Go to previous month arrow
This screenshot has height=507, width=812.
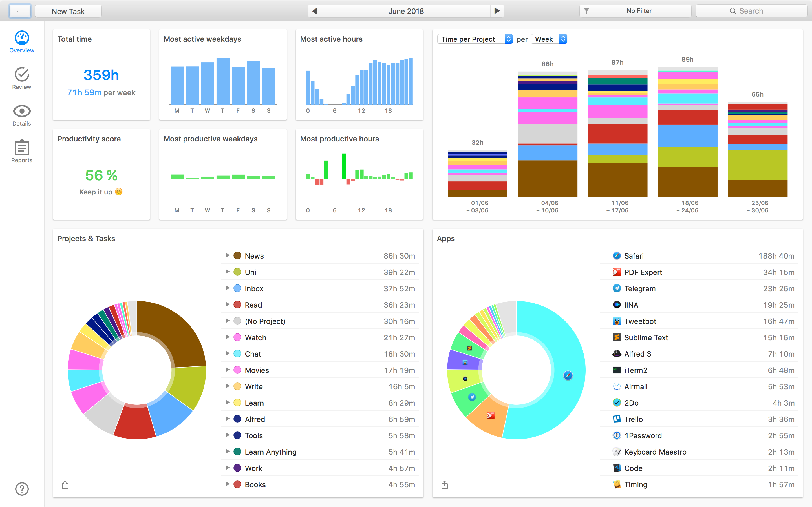tap(314, 11)
